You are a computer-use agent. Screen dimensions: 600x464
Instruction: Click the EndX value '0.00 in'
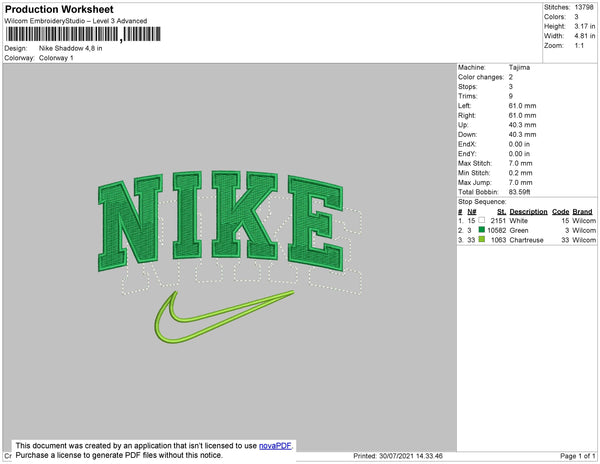coord(519,144)
